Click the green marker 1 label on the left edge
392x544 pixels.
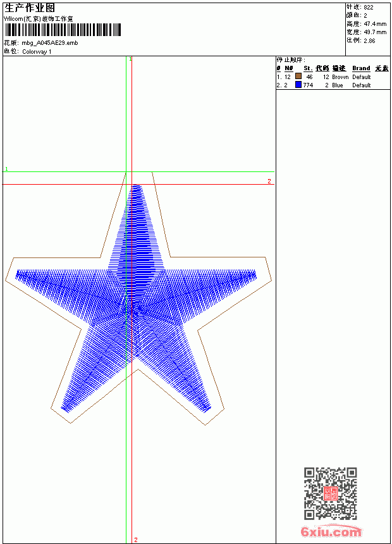[x=6, y=169]
